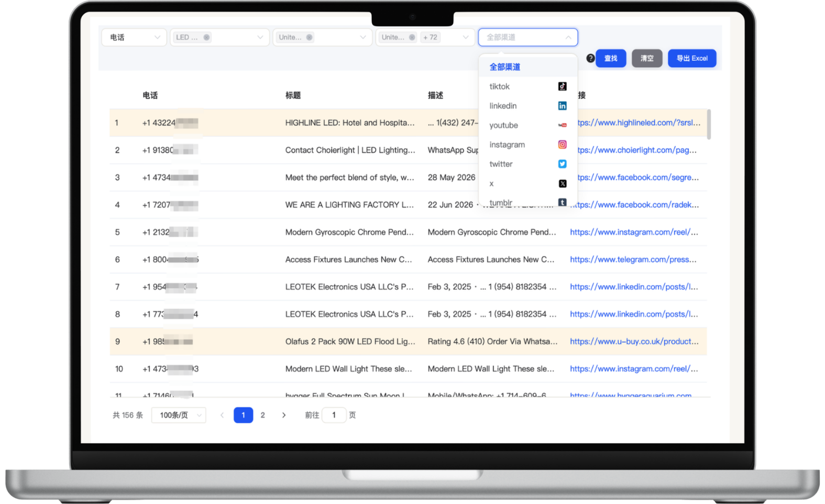Open the telegram.com link in row 6
The image size is (825, 504).
pyautogui.click(x=633, y=259)
